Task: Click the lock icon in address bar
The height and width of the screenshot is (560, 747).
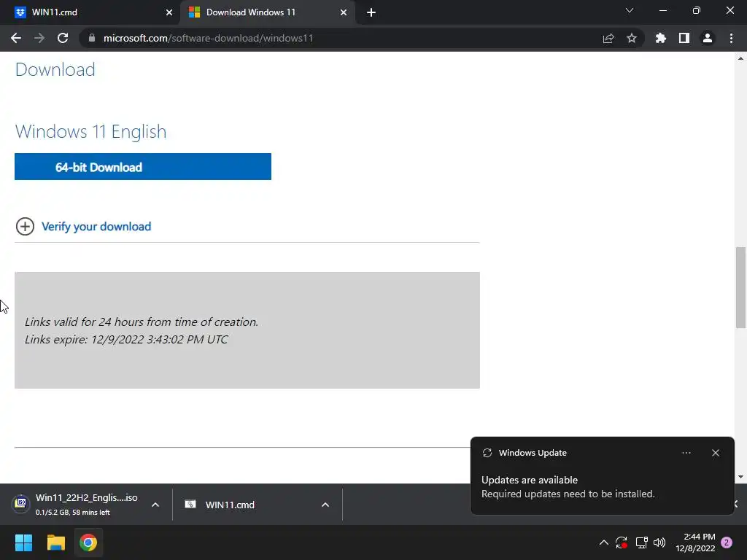Action: tap(92, 38)
